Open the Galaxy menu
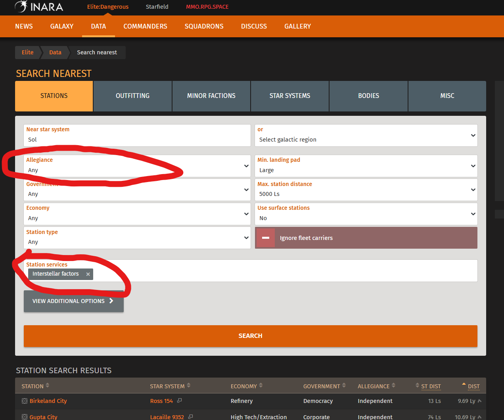The height and width of the screenshot is (420, 504). pos(62,26)
